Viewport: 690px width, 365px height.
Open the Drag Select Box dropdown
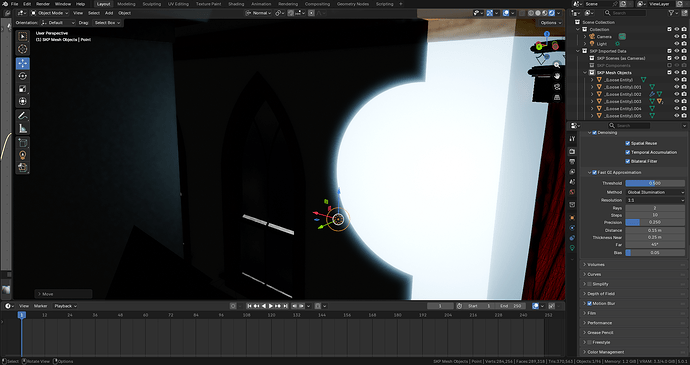coord(106,22)
